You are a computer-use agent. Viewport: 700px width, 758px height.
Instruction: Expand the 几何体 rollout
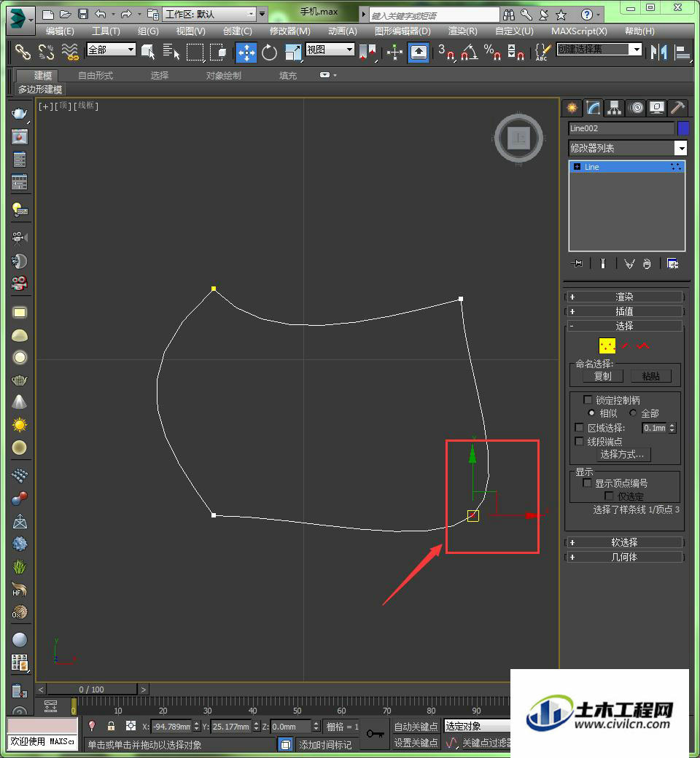click(623, 557)
